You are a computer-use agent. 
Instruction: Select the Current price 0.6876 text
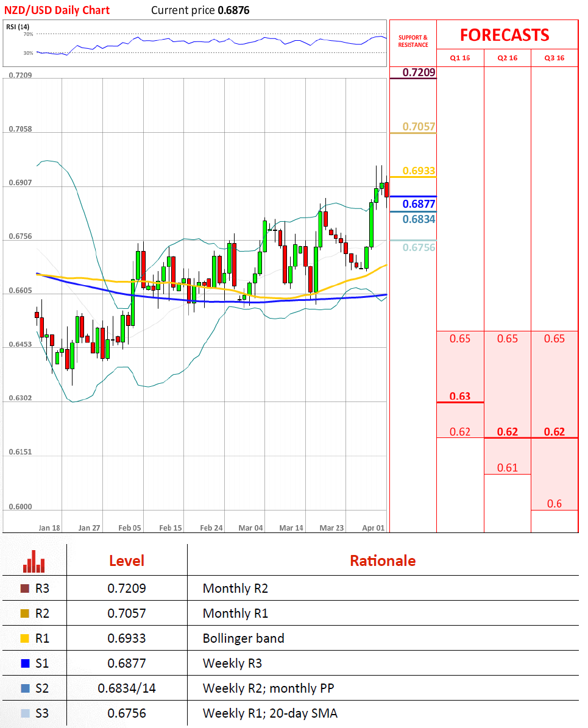click(200, 10)
